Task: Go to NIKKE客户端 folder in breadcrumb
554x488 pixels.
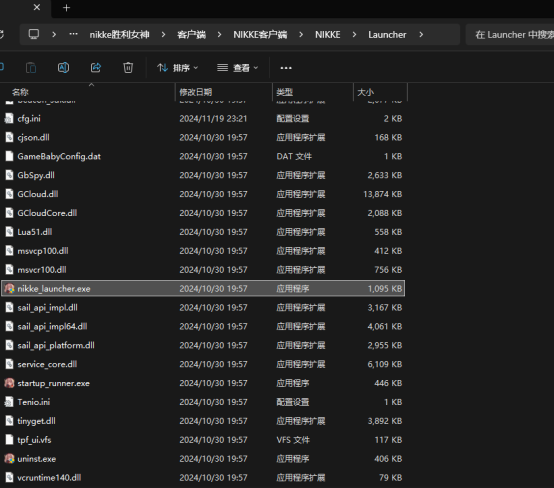Action: tap(260, 35)
